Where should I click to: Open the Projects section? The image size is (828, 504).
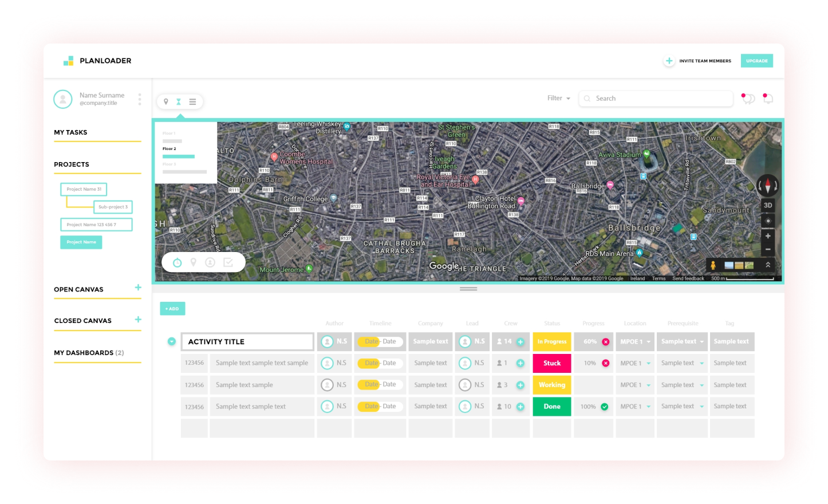click(x=72, y=164)
